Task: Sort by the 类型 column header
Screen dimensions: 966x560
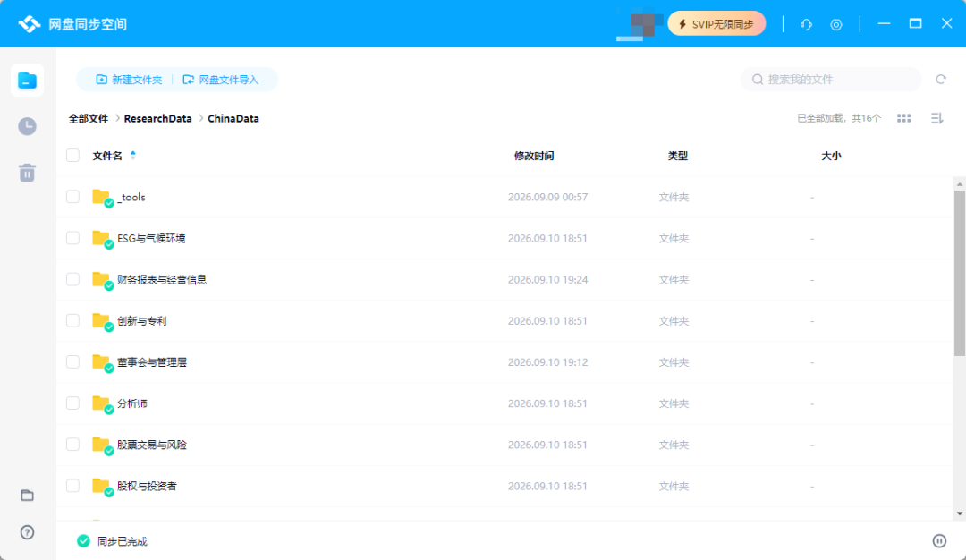Action: (678, 156)
